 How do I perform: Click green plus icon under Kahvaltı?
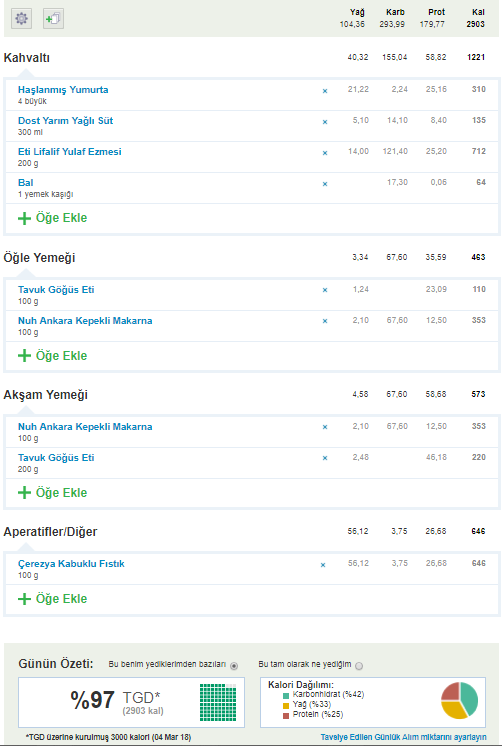24,218
